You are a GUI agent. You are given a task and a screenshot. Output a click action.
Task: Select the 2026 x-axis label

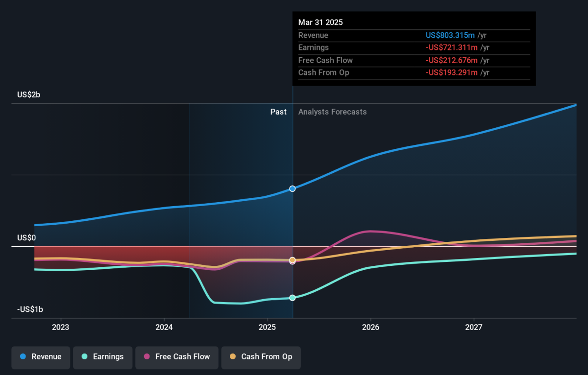(370, 327)
